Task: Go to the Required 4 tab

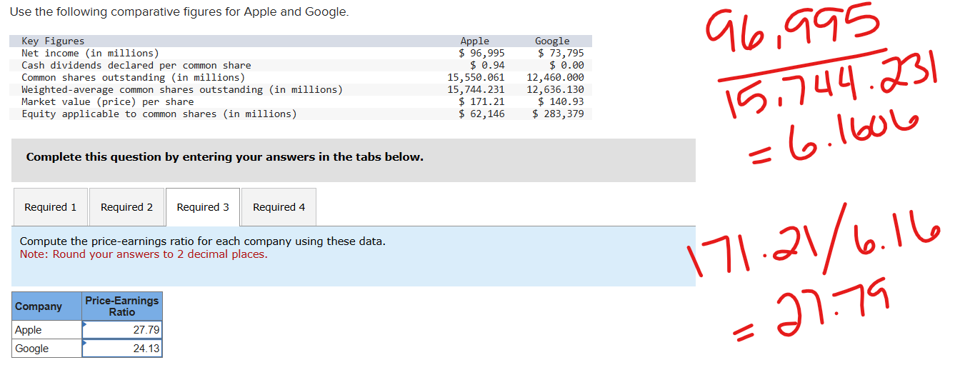Action: (279, 207)
